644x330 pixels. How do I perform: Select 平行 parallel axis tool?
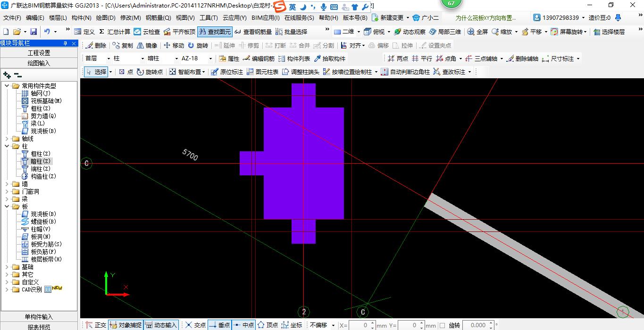(x=422, y=58)
